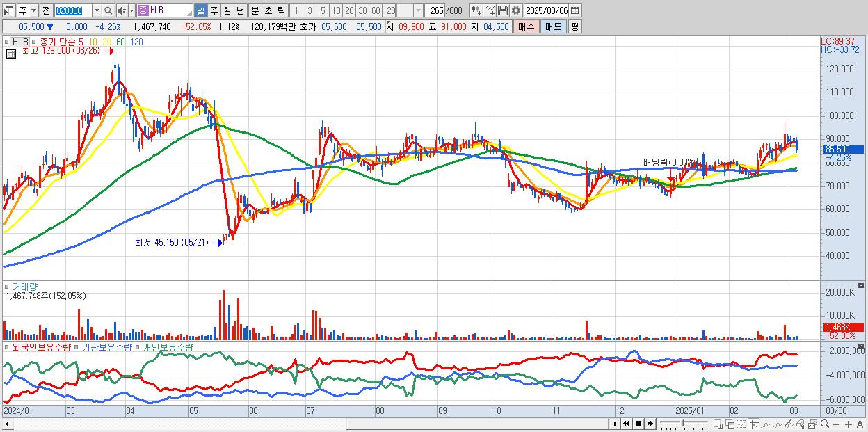This screenshot has width=868, height=432.
Task: Open chart settings gear icon
Action: click(515, 10)
